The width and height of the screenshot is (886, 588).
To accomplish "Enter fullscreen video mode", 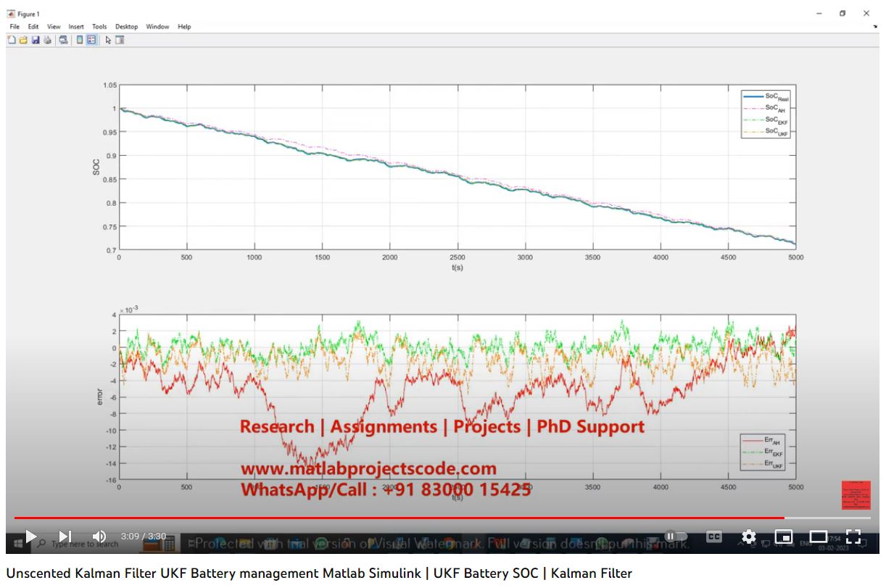I will pos(853,537).
